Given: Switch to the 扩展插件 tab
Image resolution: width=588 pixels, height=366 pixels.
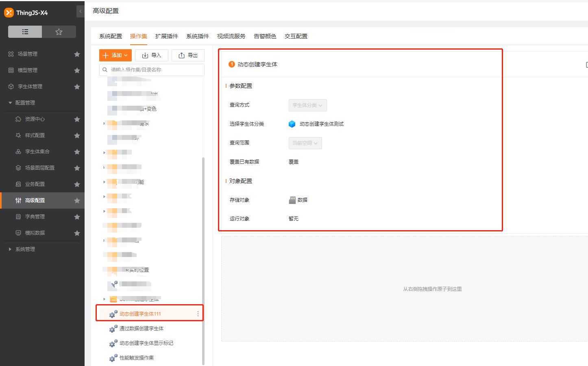Looking at the screenshot, I should (167, 36).
